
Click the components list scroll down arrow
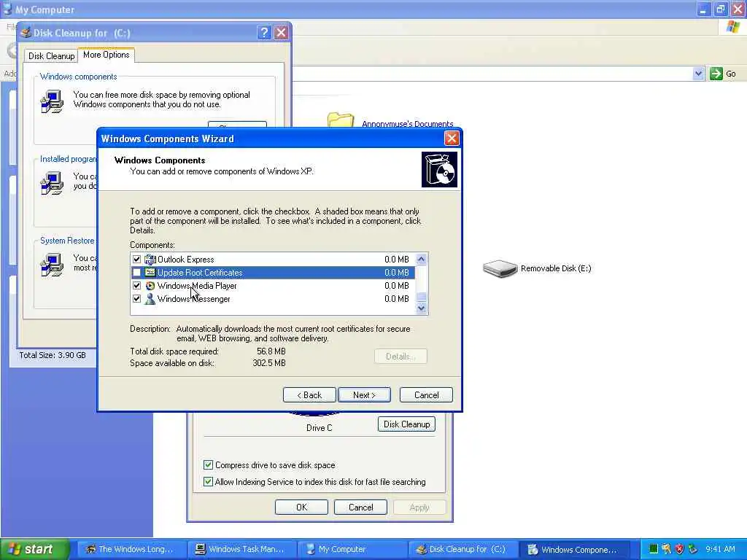click(421, 308)
